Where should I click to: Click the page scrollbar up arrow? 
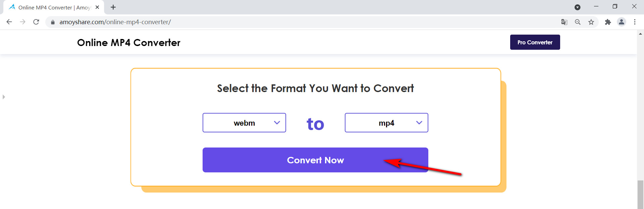pyautogui.click(x=640, y=34)
